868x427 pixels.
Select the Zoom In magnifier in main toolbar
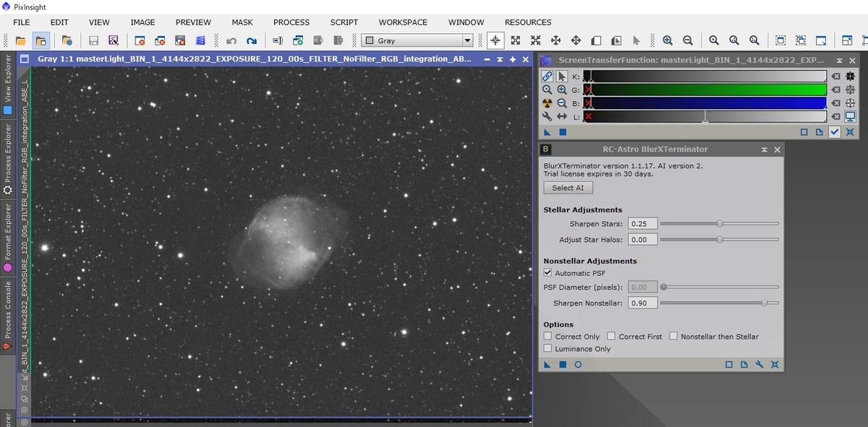(668, 40)
